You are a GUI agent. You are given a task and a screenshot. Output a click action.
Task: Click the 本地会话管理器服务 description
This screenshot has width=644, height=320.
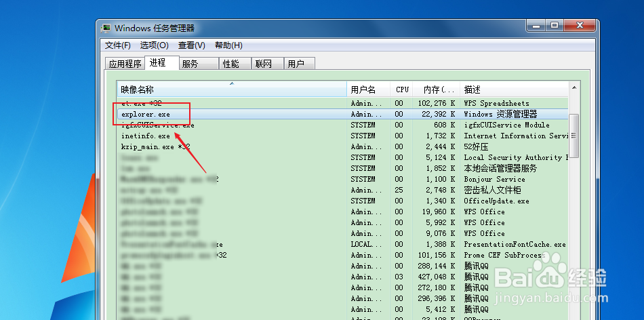coord(500,168)
